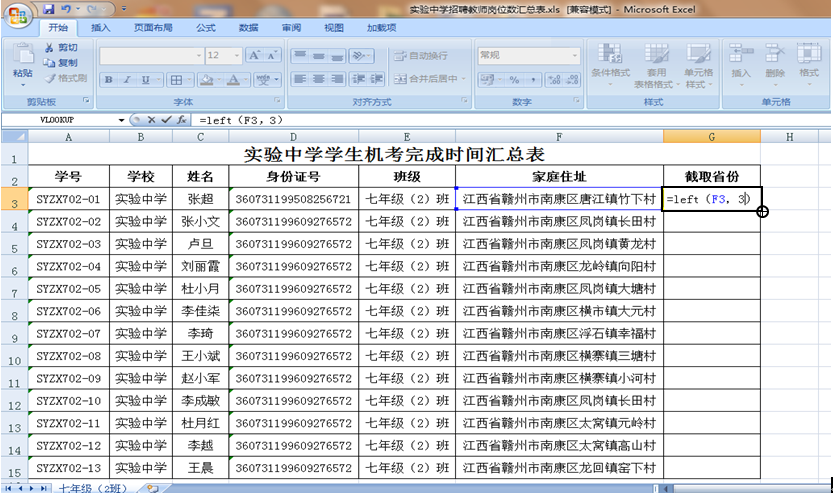The height and width of the screenshot is (496, 833).
Task: Toggle italic formatting
Action: (x=127, y=80)
